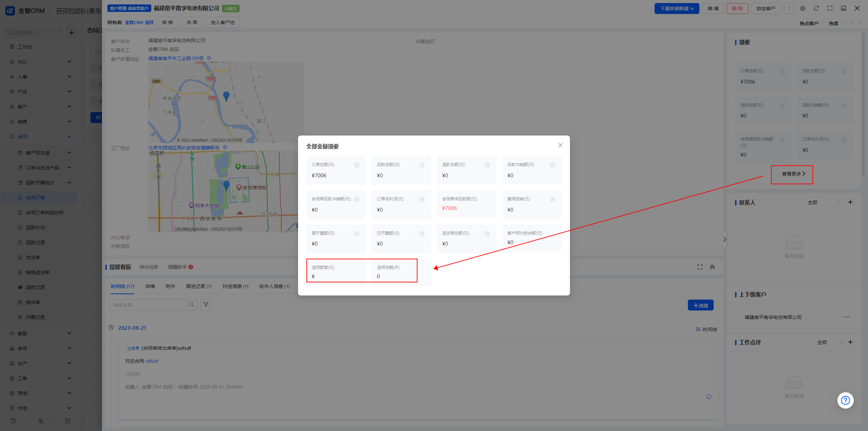
Task: Click the 转移 button
Action: 168,22
